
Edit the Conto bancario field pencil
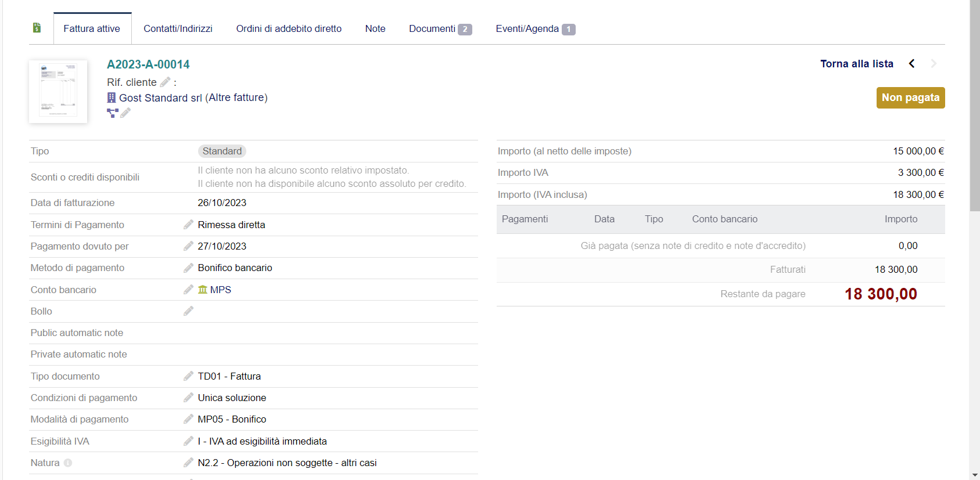click(x=188, y=290)
